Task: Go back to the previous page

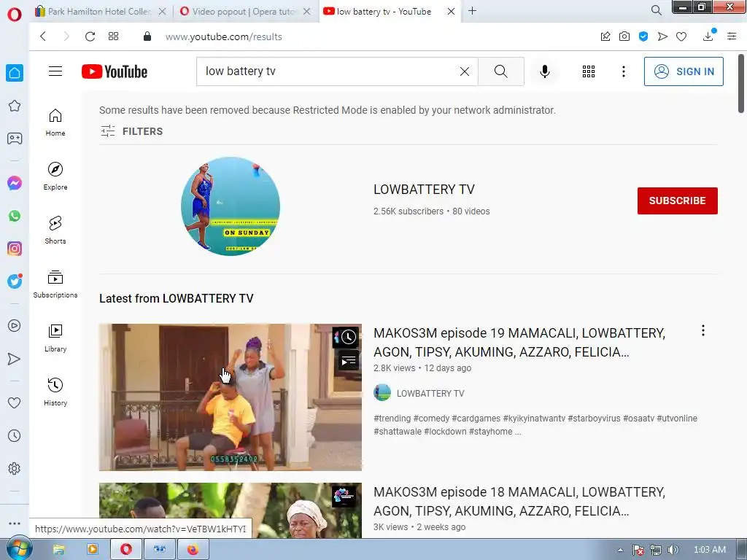Action: (x=43, y=36)
